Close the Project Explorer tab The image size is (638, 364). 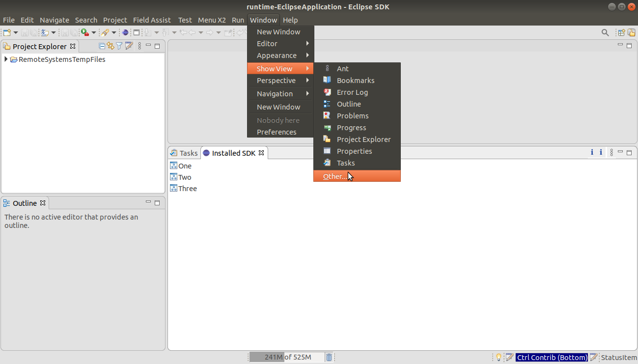point(73,46)
